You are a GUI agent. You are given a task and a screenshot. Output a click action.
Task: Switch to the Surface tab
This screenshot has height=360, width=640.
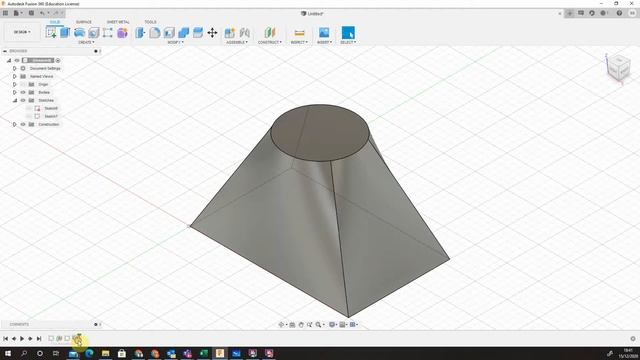[x=84, y=22]
